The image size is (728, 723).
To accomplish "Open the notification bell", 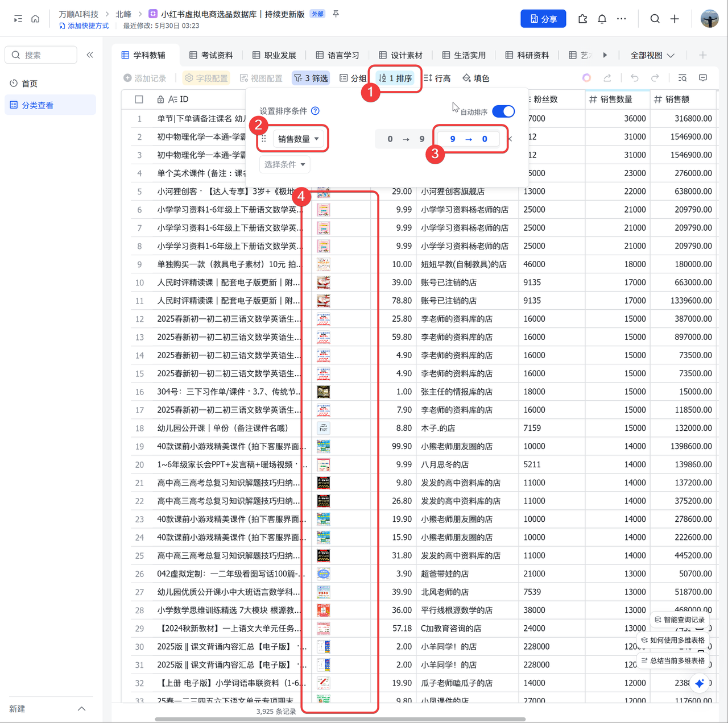I will point(602,19).
